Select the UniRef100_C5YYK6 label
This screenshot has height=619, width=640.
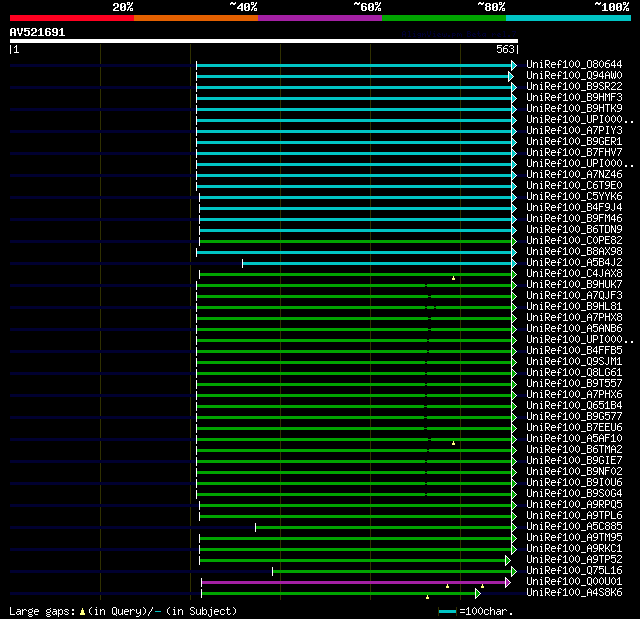574,197
